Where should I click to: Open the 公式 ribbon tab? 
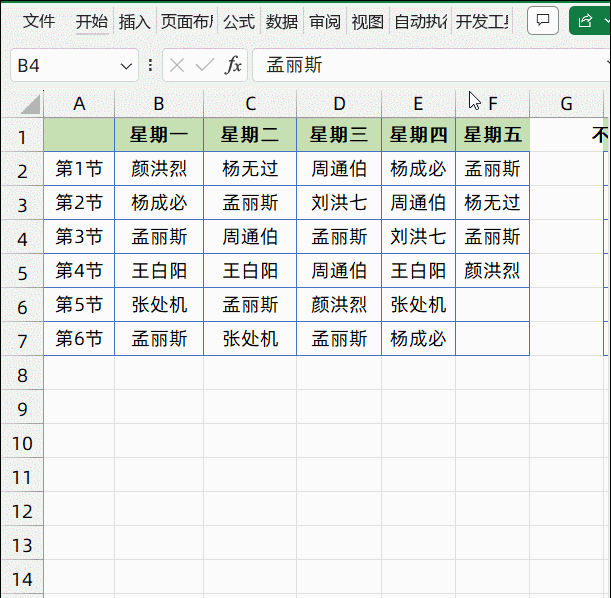coord(238,22)
